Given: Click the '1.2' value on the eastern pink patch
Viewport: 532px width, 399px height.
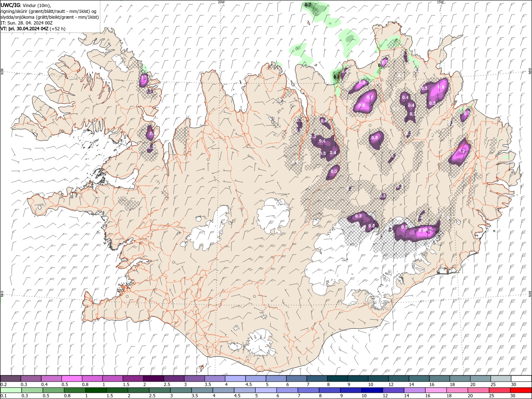Looking at the screenshot, I should 461,151.
